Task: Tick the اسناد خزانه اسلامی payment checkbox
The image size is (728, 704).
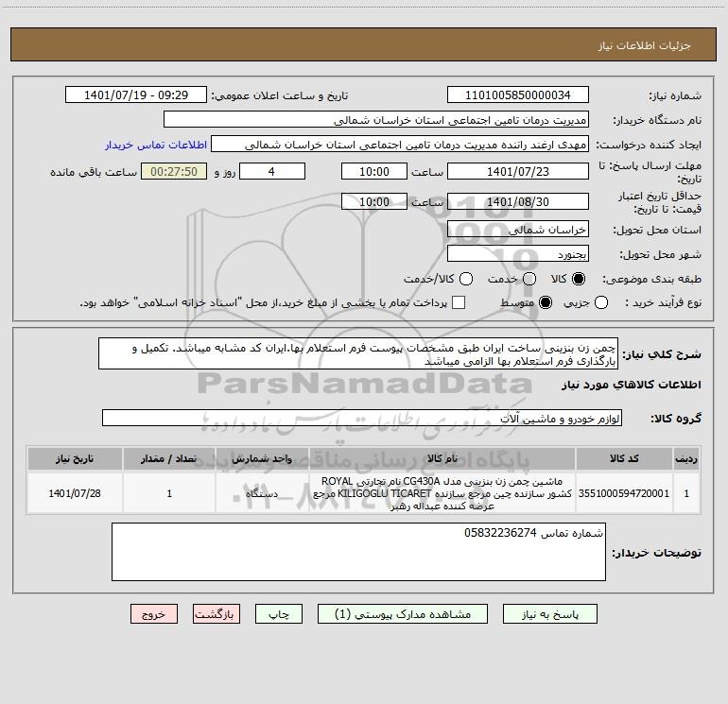Action: (459, 302)
